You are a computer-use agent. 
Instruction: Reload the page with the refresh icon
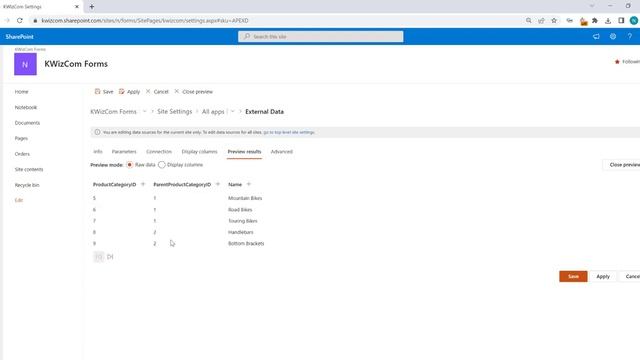(x=20, y=20)
